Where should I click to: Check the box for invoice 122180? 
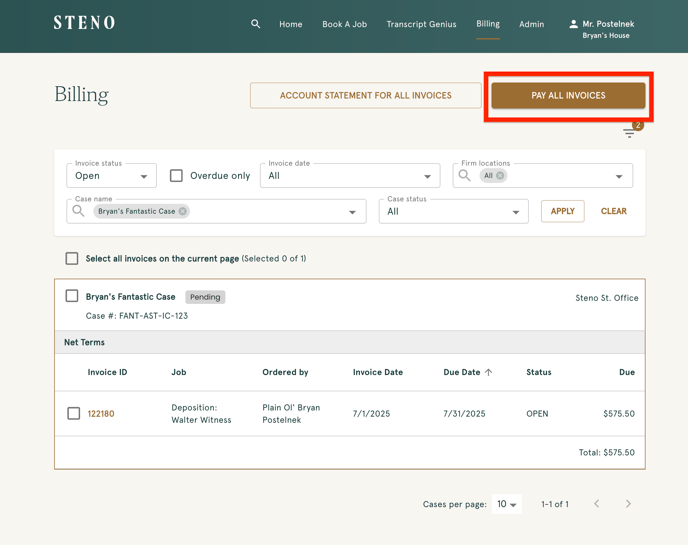coord(74,413)
